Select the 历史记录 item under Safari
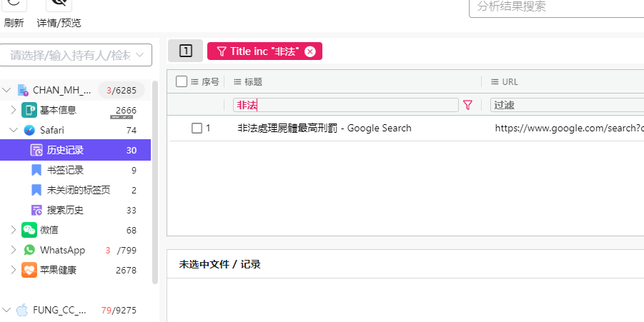Viewport: 644px width, 322px height. coord(75,150)
